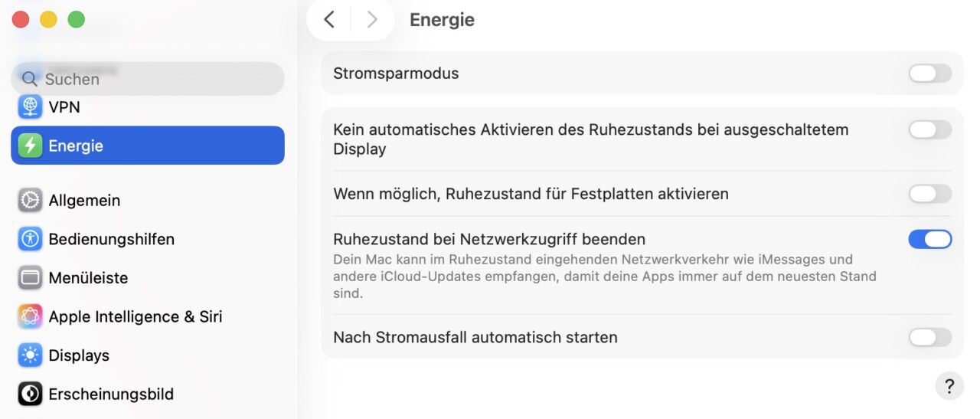980x419 pixels.
Task: Click the Erscheinungsbild icon
Action: 30,394
